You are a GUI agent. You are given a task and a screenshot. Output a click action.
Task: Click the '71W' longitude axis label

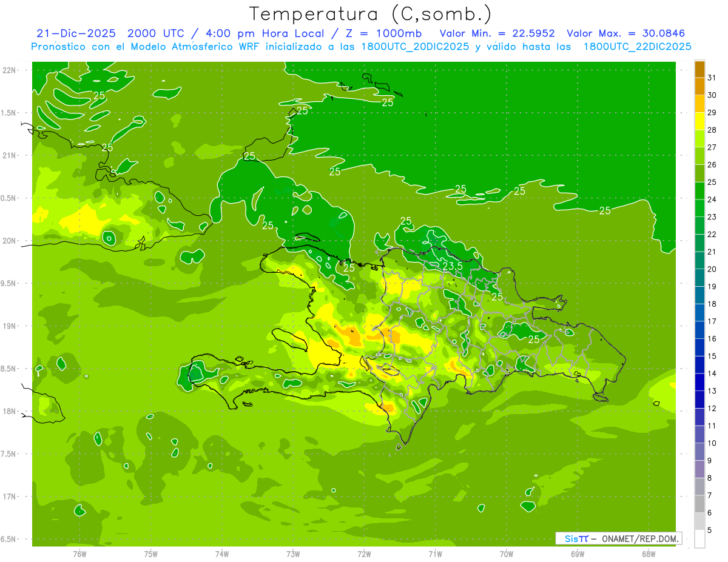435,554
